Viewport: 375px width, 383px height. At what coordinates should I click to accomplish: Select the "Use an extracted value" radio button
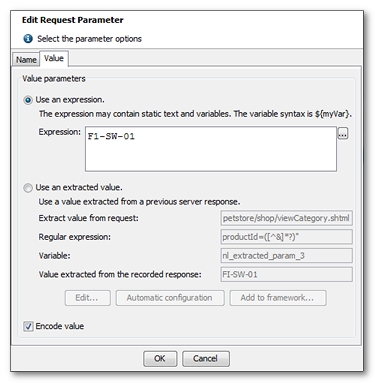tap(28, 188)
